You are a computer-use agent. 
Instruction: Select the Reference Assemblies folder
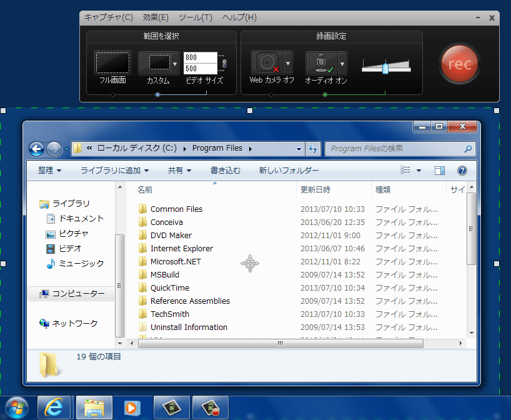tap(190, 301)
